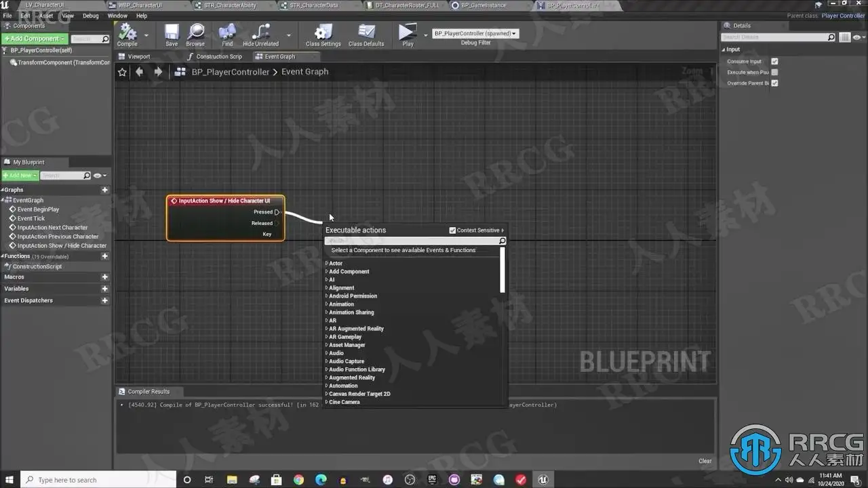This screenshot has width=868, height=488.
Task: Open the Hide Unrelated options dropdown arrow
Action: (288, 35)
